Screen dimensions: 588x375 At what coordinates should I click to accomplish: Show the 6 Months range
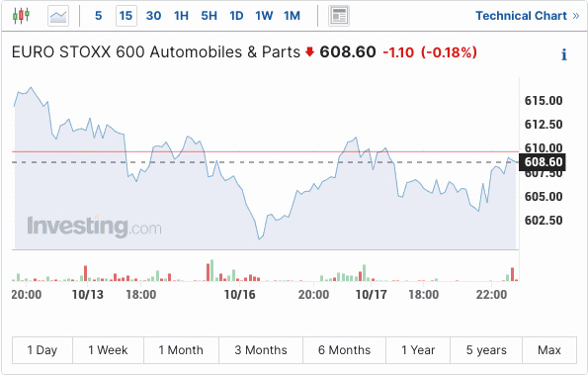(x=344, y=350)
